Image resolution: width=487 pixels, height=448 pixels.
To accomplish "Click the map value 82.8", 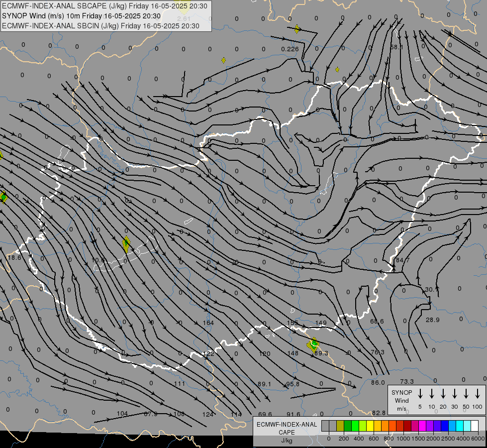I will pyautogui.click(x=379, y=413).
